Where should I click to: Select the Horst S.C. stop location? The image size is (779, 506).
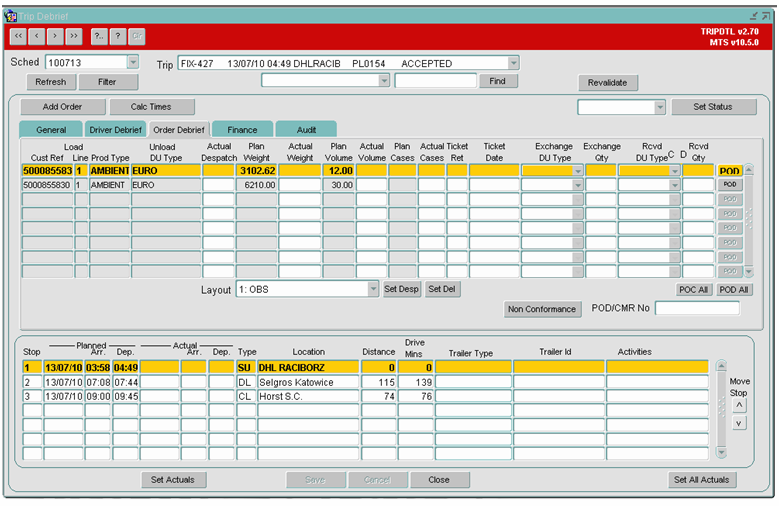click(308, 397)
